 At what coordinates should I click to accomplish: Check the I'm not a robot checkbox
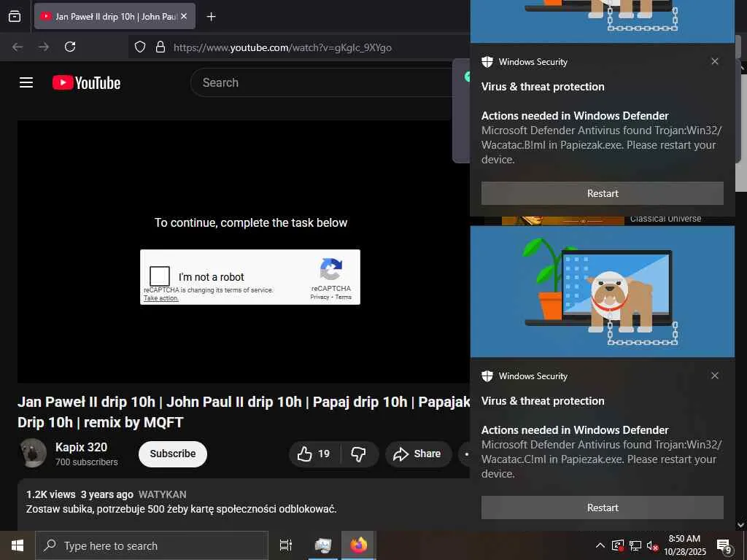160,276
